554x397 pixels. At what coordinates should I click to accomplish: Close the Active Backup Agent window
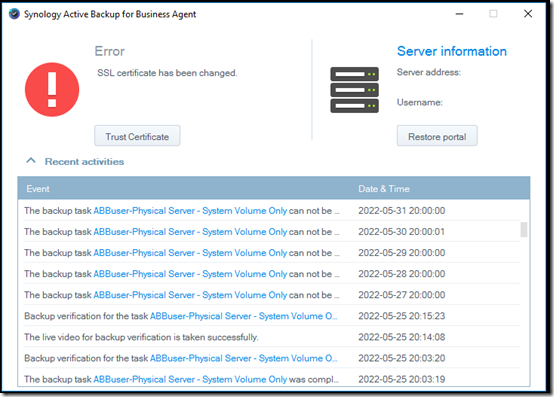point(528,14)
